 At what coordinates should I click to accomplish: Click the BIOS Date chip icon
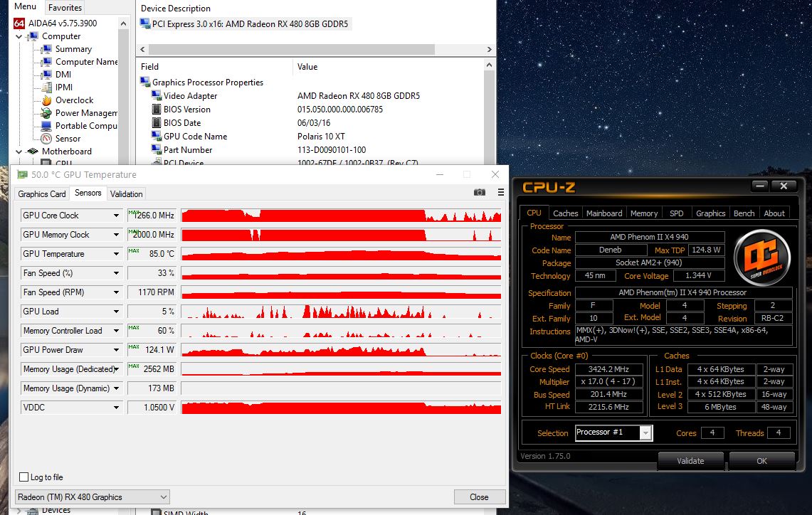tap(157, 122)
